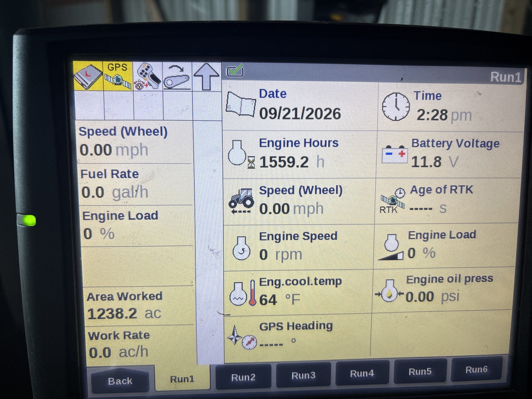Select Engine Load field in left panel
532x399 pixels.
(137, 225)
